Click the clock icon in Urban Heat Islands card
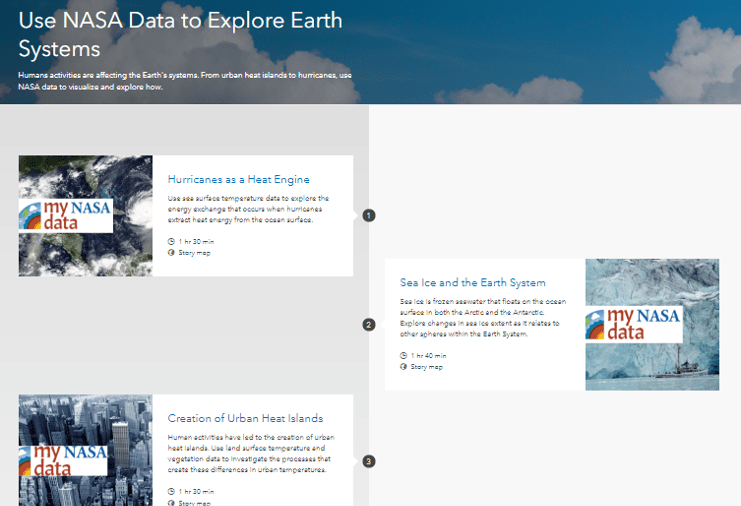Viewport: 741px width, 506px height. [171, 491]
